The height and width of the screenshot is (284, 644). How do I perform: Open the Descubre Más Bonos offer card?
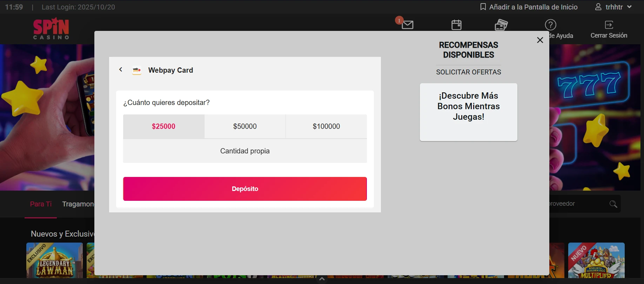coord(469,112)
